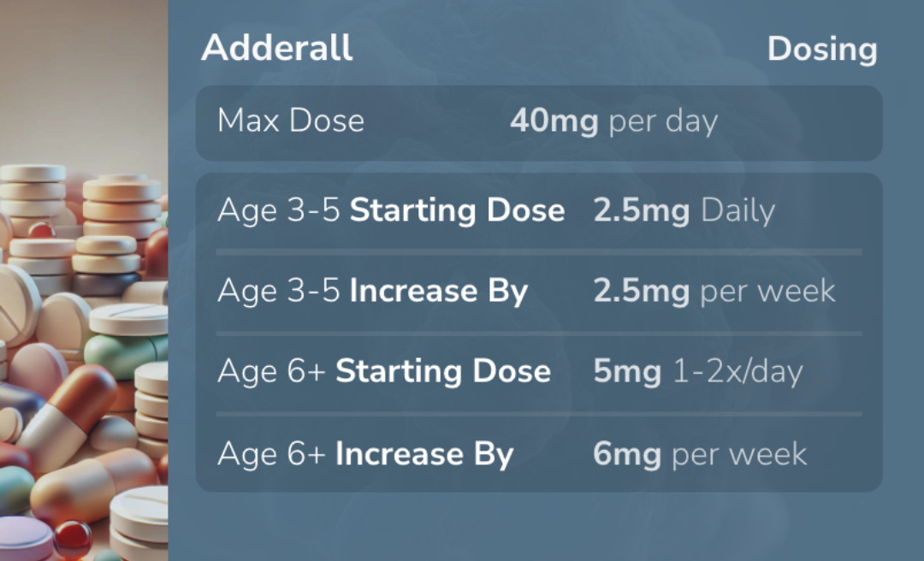
Task: Click the 5mg 1-2x/day value
Action: coord(698,372)
